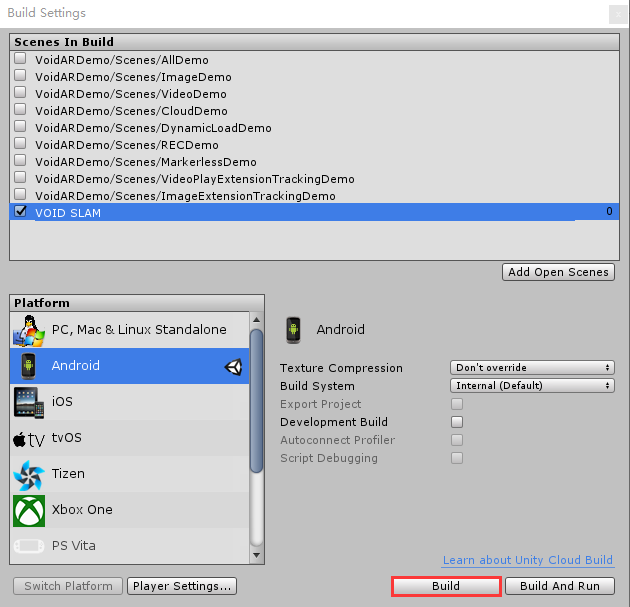Click the Unity logo beside Android
630x607 pixels.
point(233,366)
